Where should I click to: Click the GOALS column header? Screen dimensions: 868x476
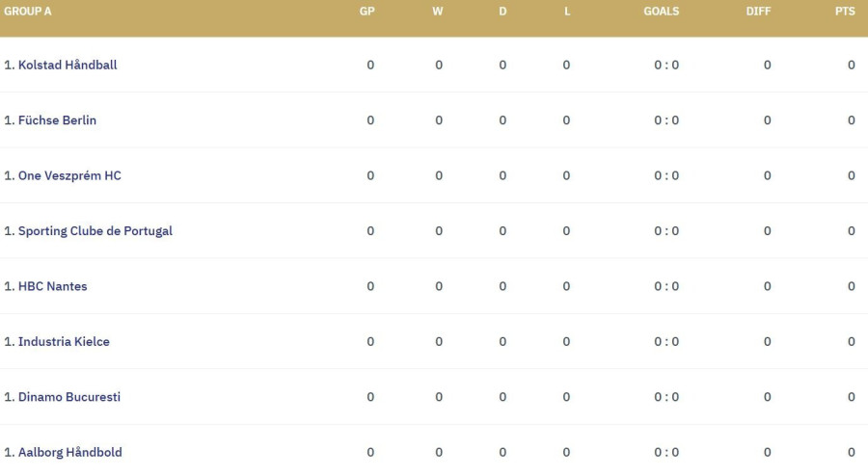point(662,12)
